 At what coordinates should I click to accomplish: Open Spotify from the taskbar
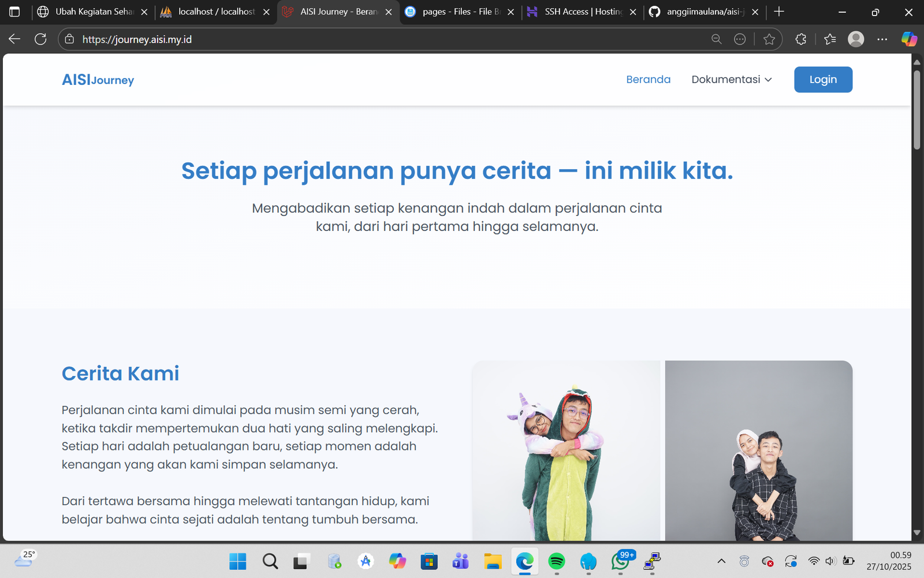pyautogui.click(x=556, y=561)
